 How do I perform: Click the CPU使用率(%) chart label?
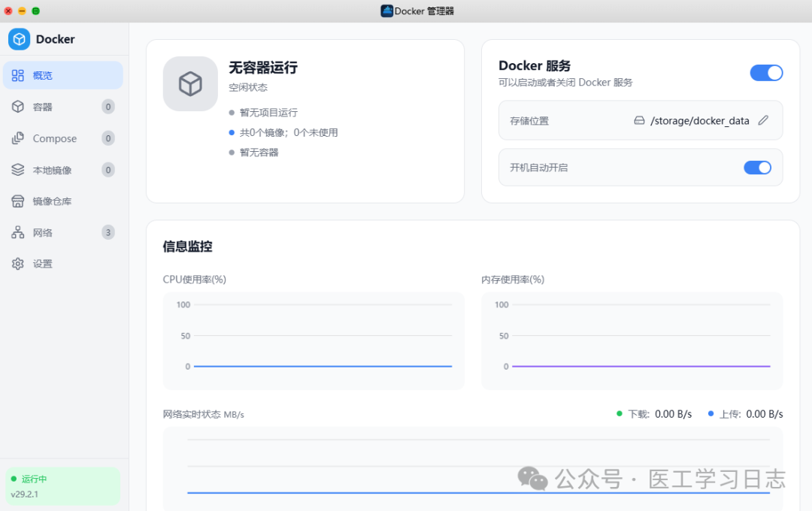pos(194,280)
